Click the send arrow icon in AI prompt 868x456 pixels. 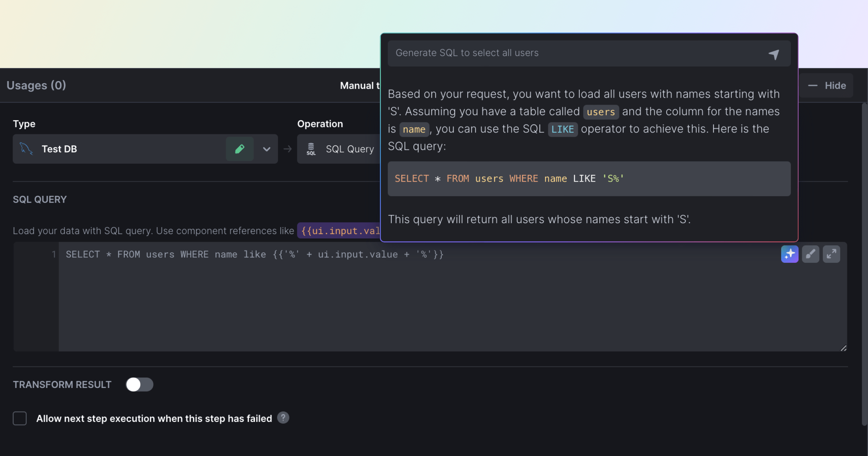(x=774, y=54)
